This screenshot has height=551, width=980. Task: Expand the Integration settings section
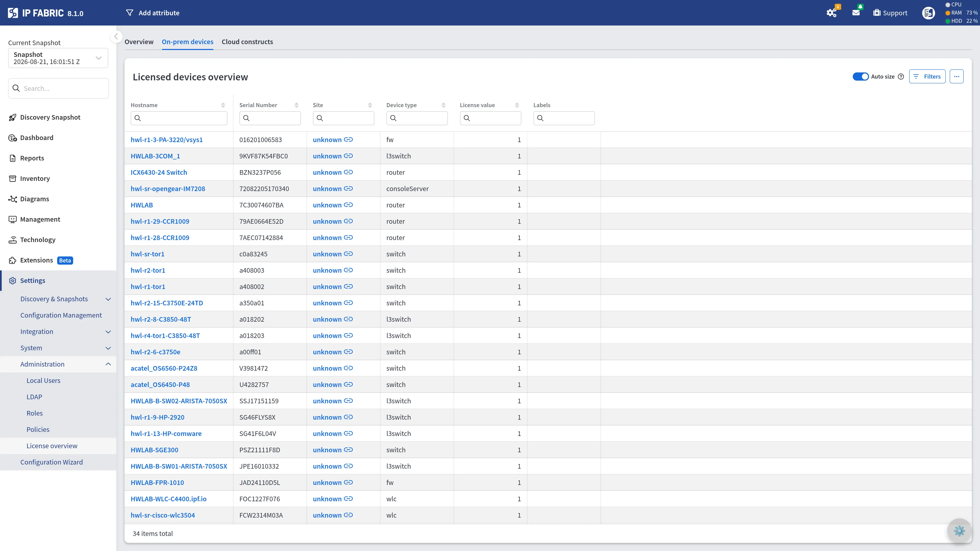tap(108, 332)
